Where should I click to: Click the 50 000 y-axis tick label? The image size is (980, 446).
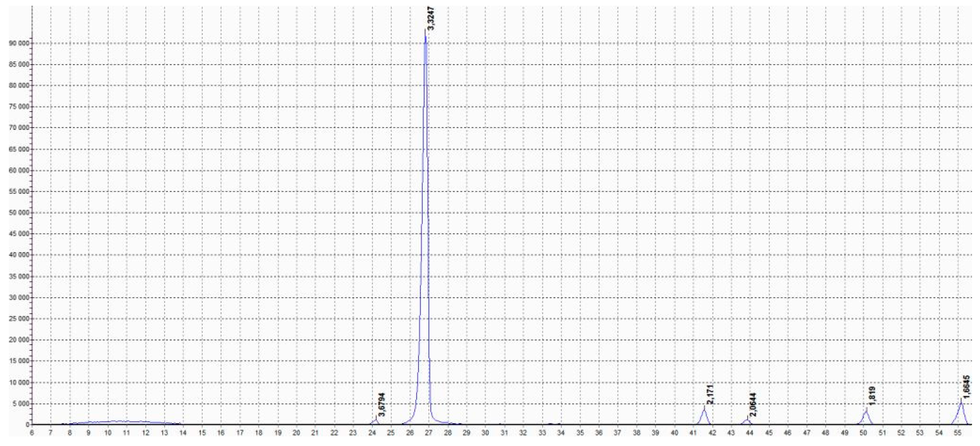[19, 213]
